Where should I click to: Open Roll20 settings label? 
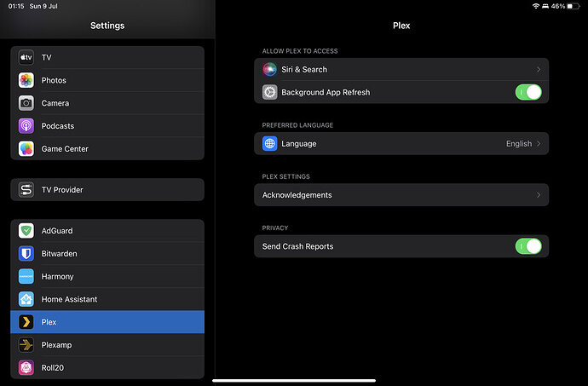(x=53, y=367)
